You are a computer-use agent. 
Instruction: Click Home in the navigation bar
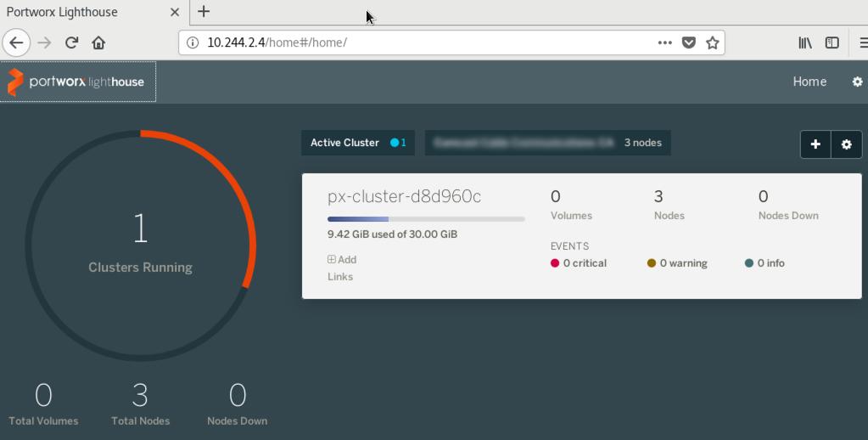click(x=809, y=82)
